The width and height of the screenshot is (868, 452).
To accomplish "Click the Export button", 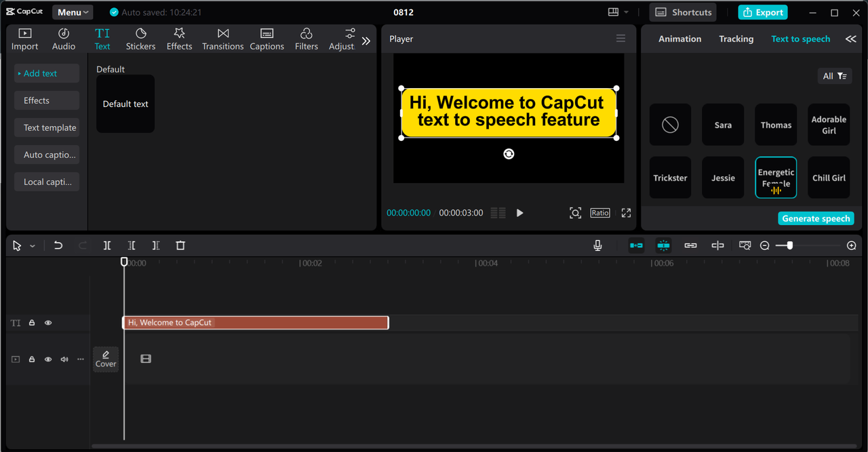I will coord(763,12).
